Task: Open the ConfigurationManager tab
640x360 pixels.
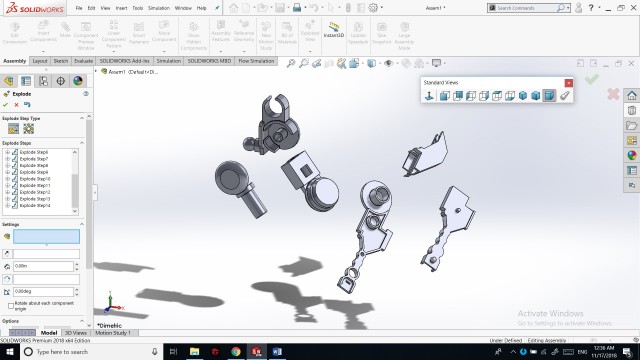Action: coord(43,81)
